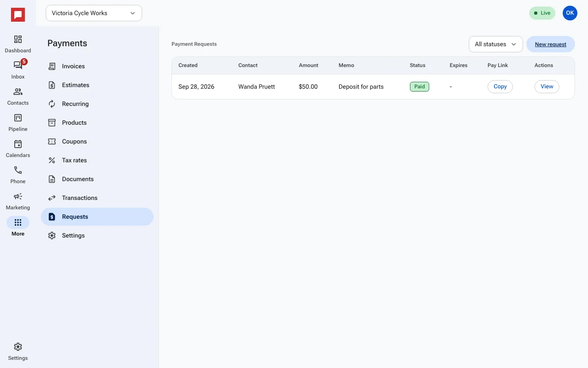Image resolution: width=588 pixels, height=368 pixels.
Task: Open the bottom Settings gear in rail
Action: coord(18,347)
